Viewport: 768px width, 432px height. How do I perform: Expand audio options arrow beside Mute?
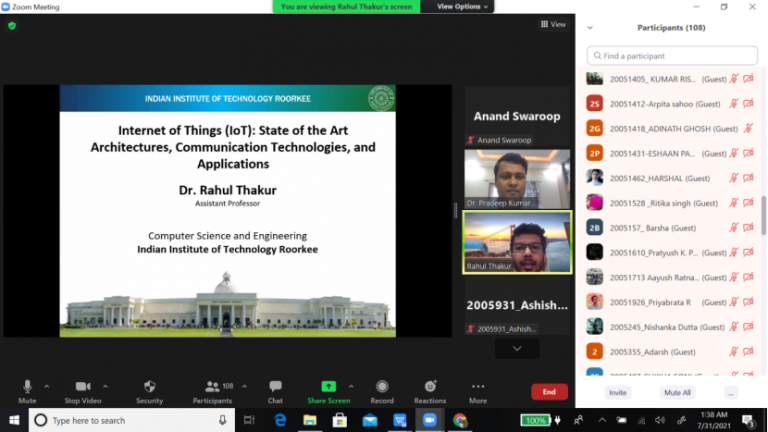47,386
